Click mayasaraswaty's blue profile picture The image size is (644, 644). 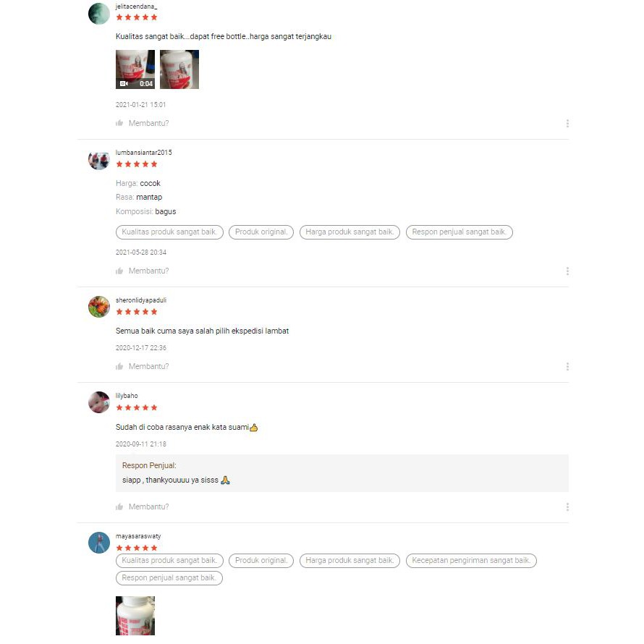[x=99, y=543]
